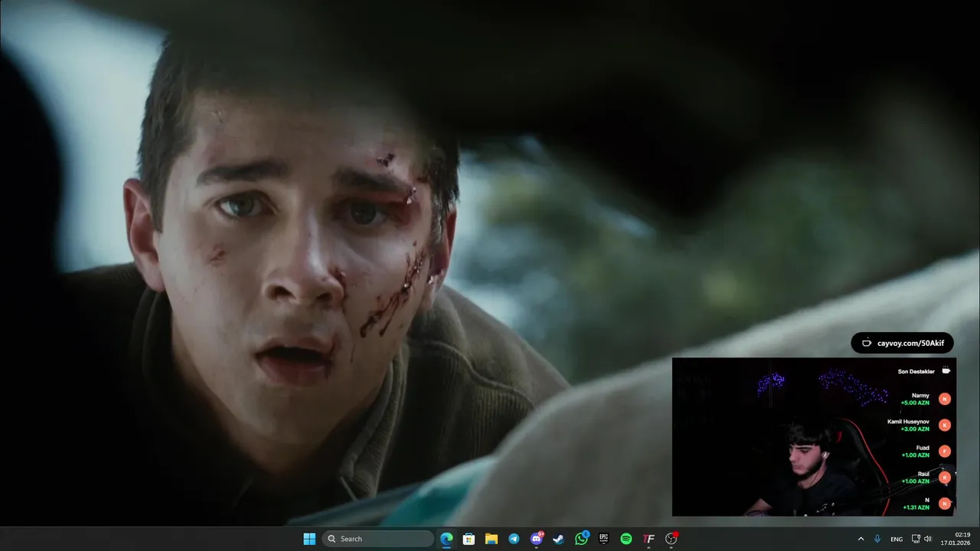
Task: Open the volume speaker tray icon
Action: click(x=928, y=539)
